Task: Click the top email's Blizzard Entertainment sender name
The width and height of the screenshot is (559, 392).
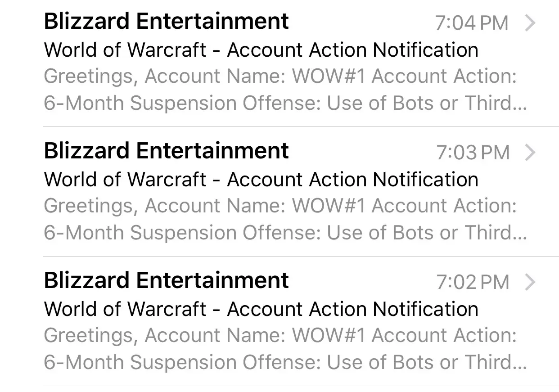Action: tap(167, 21)
